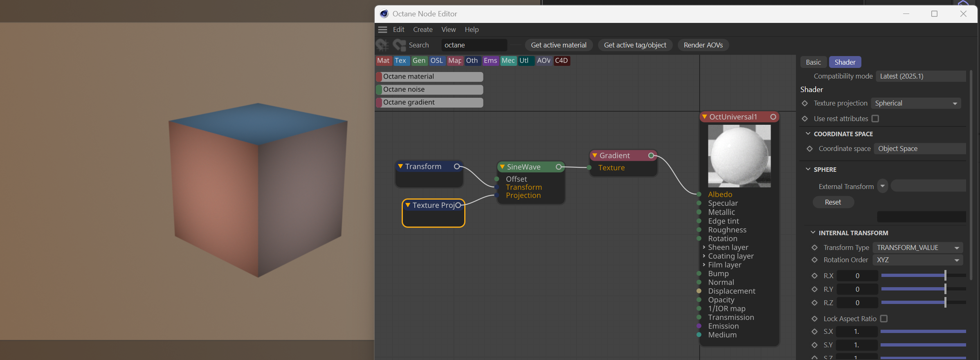The height and width of the screenshot is (360, 980).
Task: Click the Albedo input port
Action: pyautogui.click(x=699, y=194)
